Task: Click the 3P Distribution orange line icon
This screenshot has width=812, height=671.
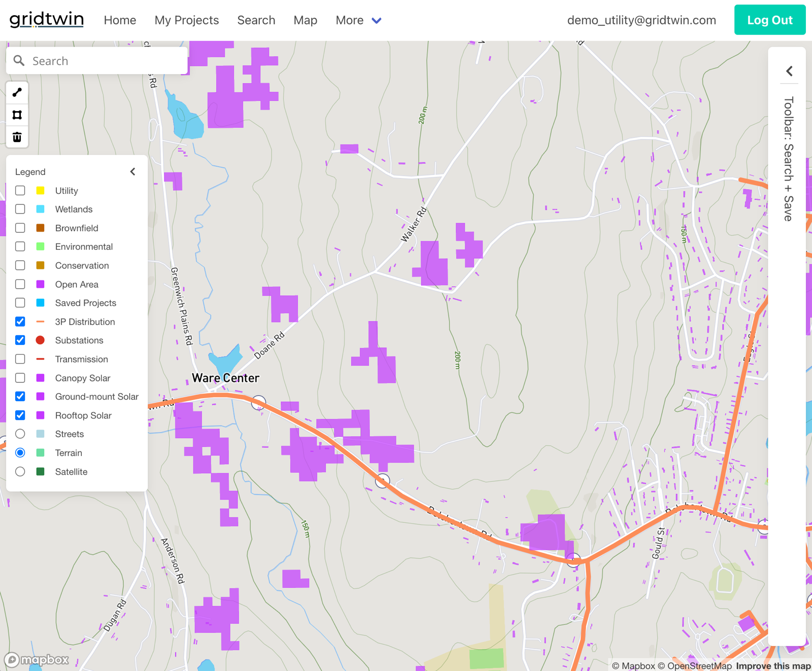Action: pos(41,322)
